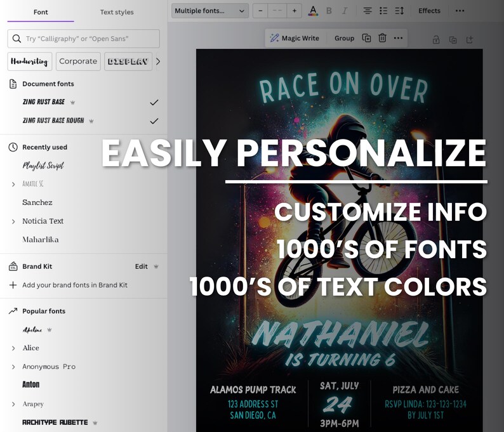Viewport: 504px width, 432px height.
Task: Add your brand fonts in Brand Kit
Action: tap(75, 285)
